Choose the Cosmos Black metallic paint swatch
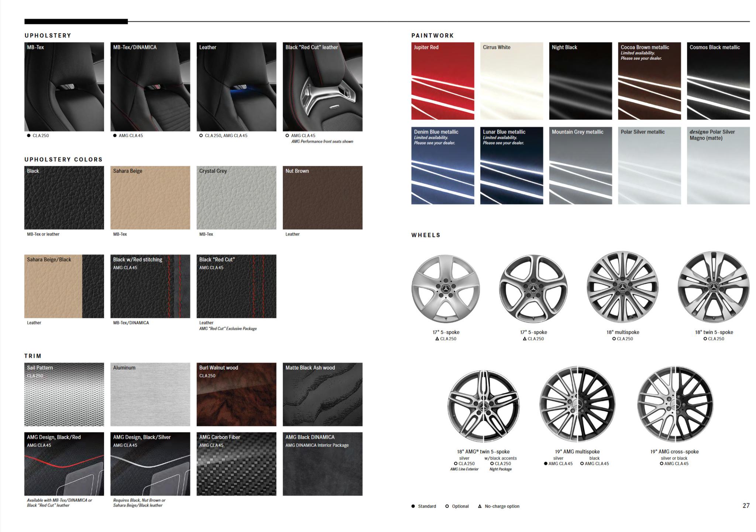The image size is (756, 532). point(718,81)
